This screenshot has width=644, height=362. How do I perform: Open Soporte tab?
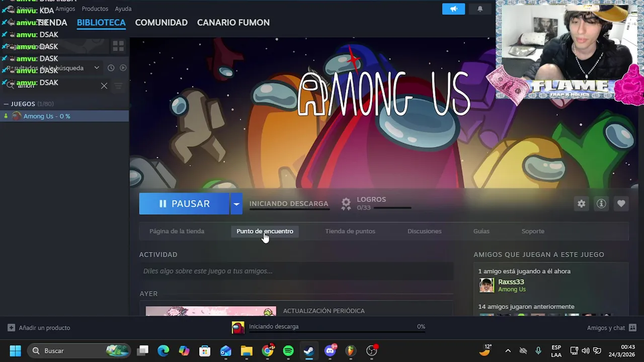coord(533,231)
